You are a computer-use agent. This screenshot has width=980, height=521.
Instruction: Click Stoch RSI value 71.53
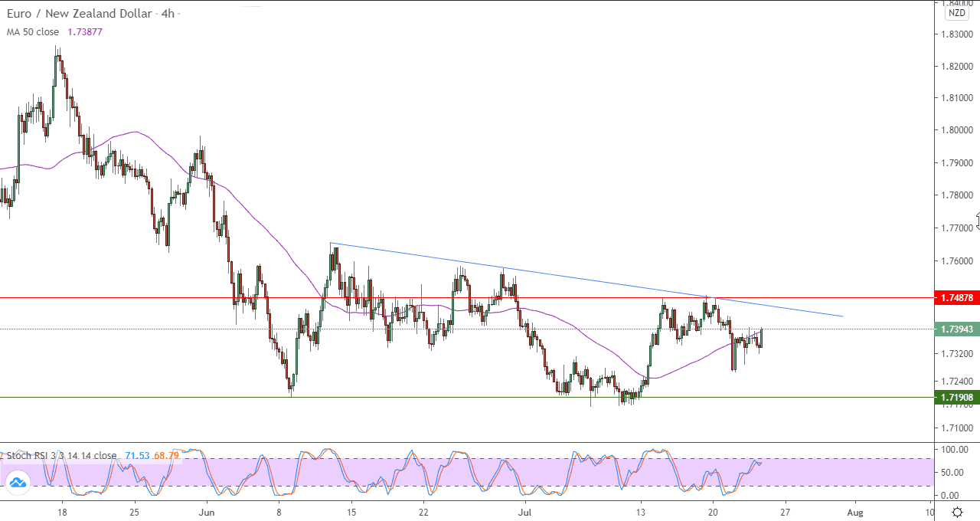[136, 455]
